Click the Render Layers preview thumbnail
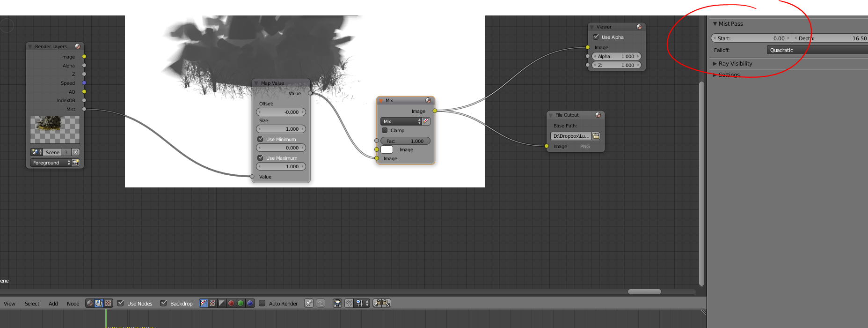 55,130
